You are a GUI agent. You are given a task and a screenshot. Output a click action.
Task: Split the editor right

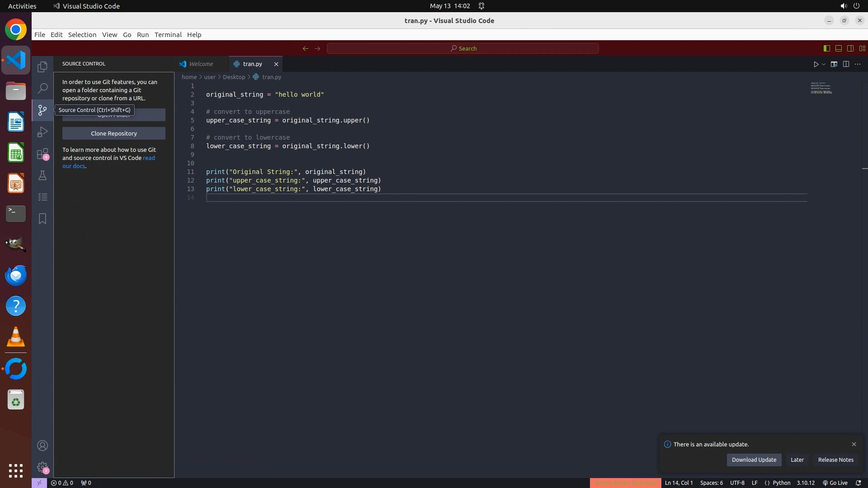click(846, 64)
